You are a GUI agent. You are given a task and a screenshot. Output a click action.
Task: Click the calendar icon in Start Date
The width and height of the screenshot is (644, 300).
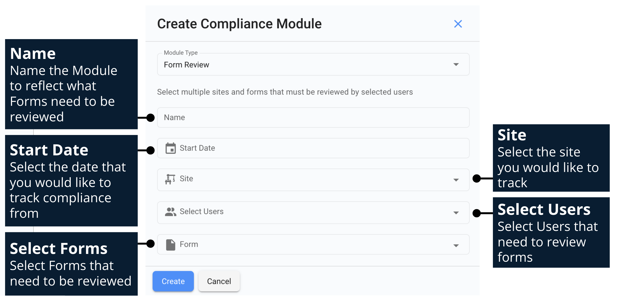pos(170,148)
